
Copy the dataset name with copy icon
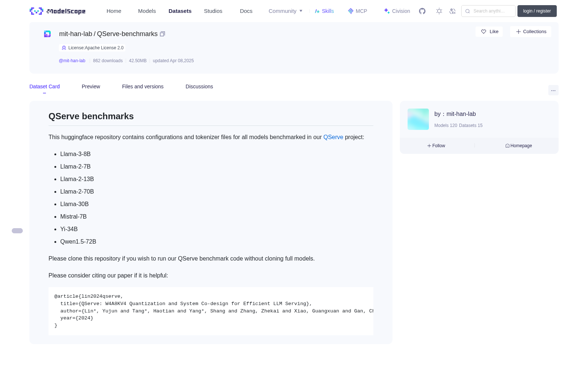tap(162, 34)
